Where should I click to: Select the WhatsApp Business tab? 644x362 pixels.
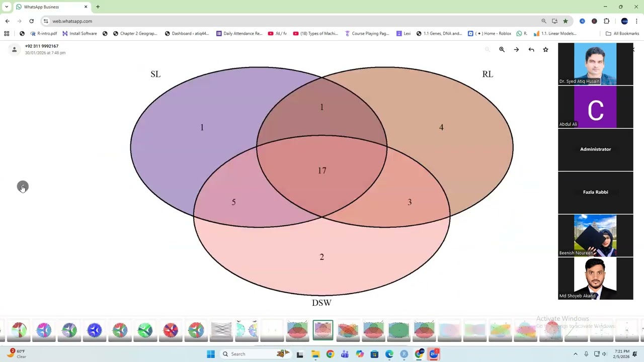click(x=50, y=7)
